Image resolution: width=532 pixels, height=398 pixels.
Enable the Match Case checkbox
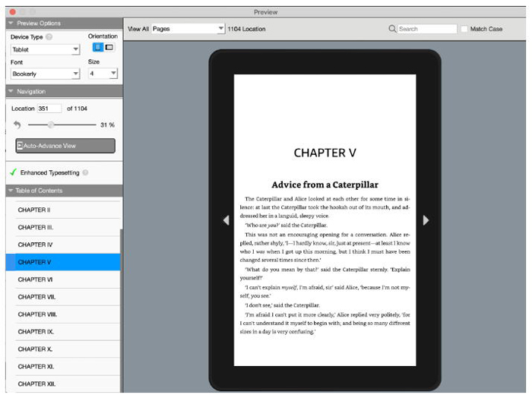pos(464,29)
